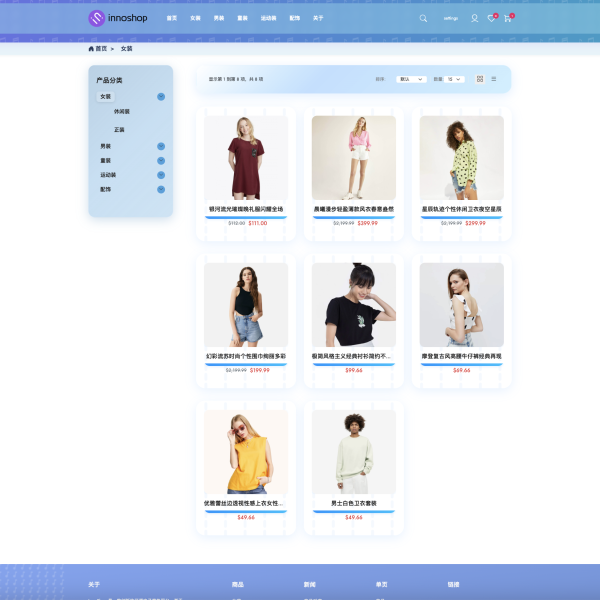Expand the 运动装 category chevron
The height and width of the screenshot is (600, 600).
coord(161,175)
